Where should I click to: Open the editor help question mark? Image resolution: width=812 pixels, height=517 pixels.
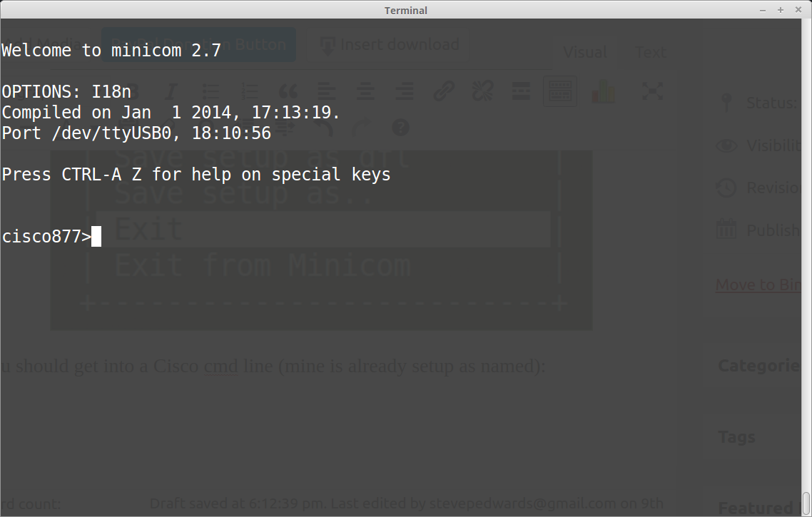[x=401, y=128]
